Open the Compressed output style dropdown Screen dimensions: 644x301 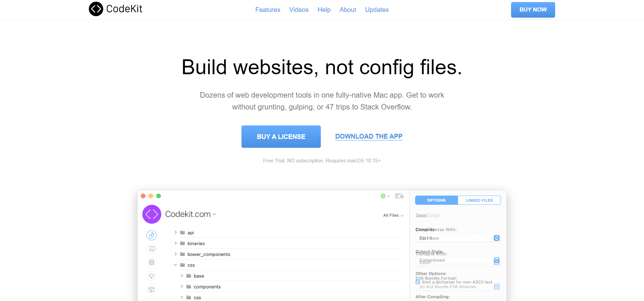point(458,260)
